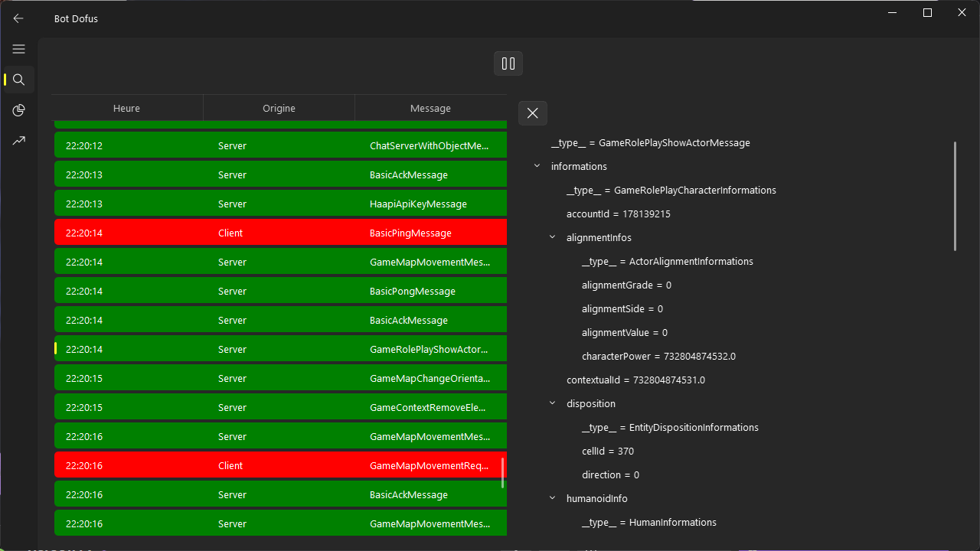980x551 pixels.
Task: Click the alignmentValue = 0 line
Action: pyautogui.click(x=625, y=332)
